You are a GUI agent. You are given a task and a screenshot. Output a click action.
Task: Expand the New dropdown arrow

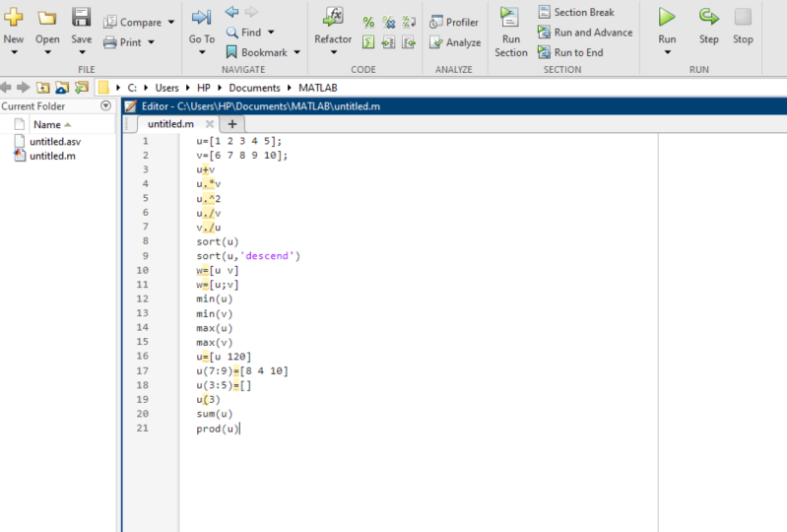tap(14, 52)
